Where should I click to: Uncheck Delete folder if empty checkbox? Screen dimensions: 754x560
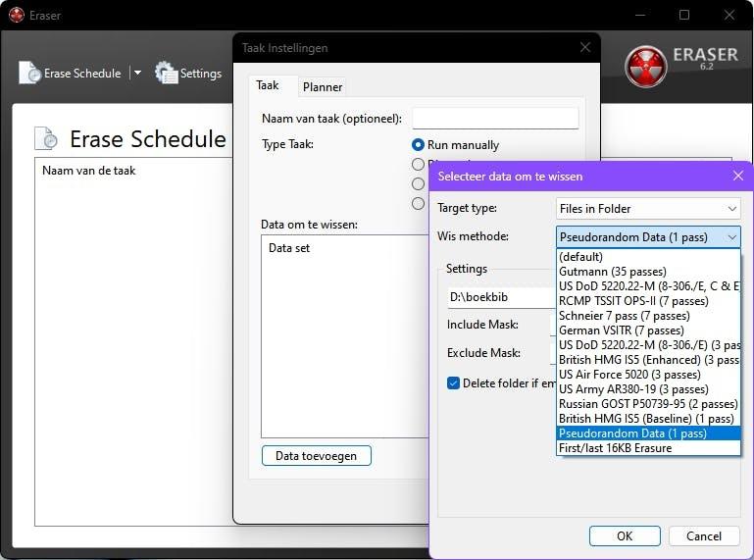pos(453,382)
